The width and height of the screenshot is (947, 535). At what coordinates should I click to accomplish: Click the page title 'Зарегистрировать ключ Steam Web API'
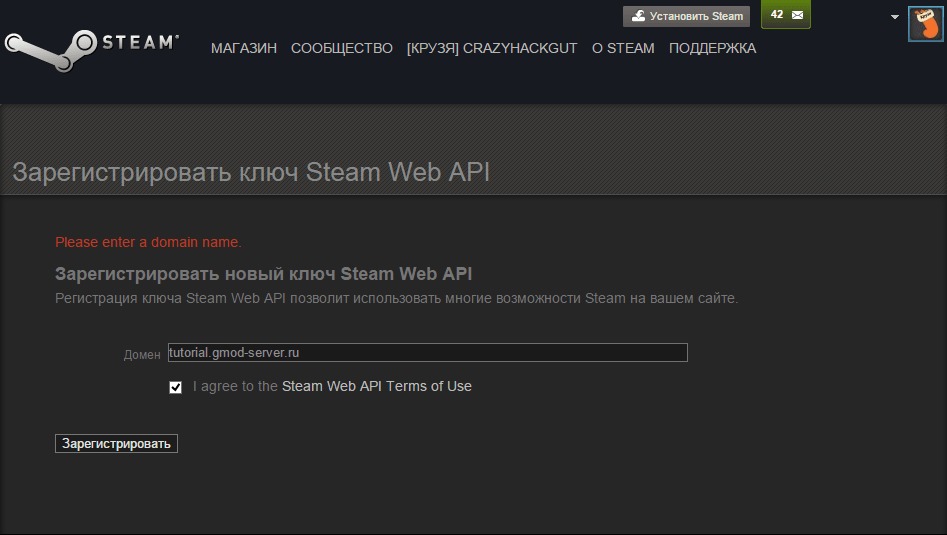click(251, 172)
